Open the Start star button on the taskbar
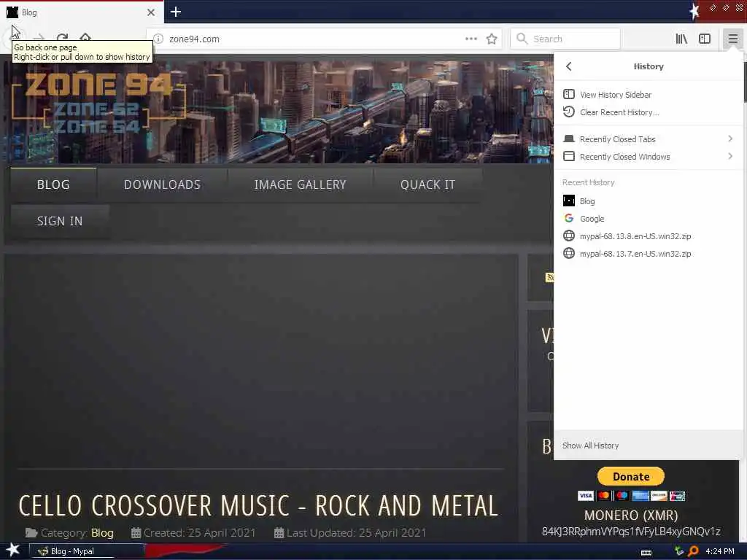Viewport: 747px width, 560px height. [x=13, y=550]
